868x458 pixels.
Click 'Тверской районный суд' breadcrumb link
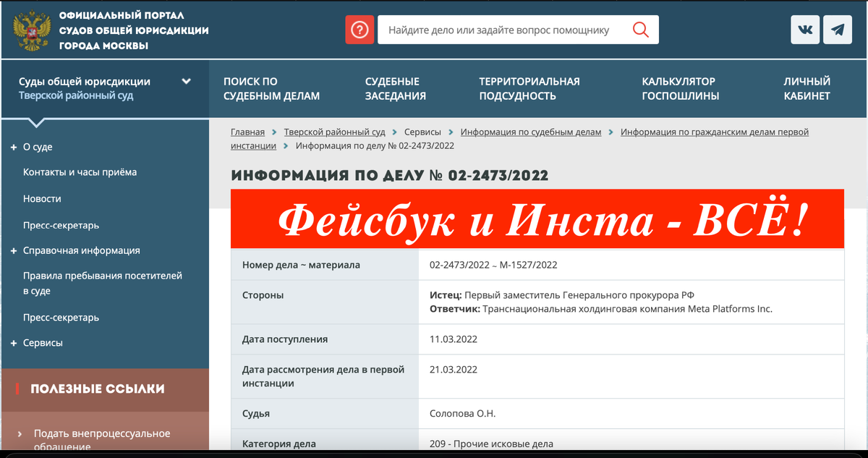point(334,132)
